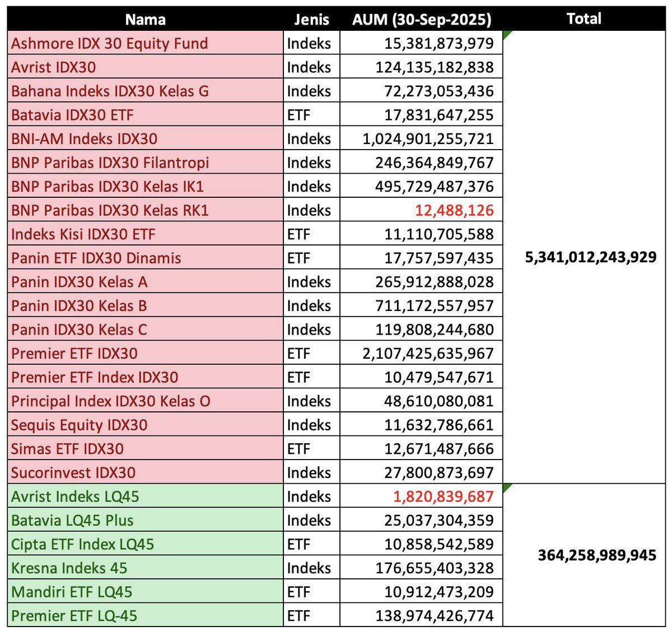Image resolution: width=672 pixels, height=631 pixels.
Task: Click the AUM value 25,037,304,359
Action: [x=439, y=520]
